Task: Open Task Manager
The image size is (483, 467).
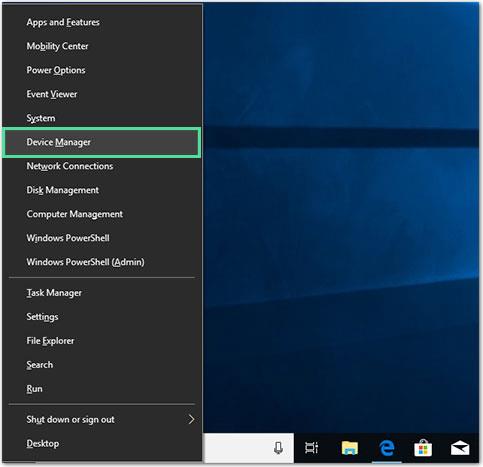Action: (x=102, y=293)
